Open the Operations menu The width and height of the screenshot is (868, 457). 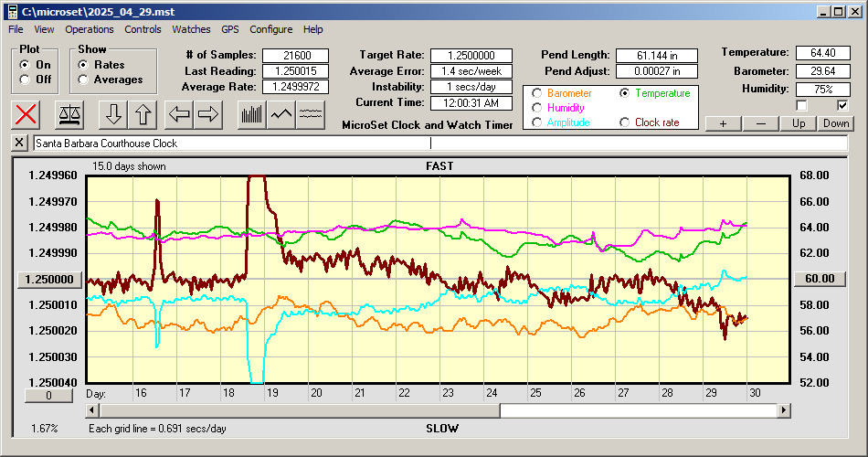[90, 29]
